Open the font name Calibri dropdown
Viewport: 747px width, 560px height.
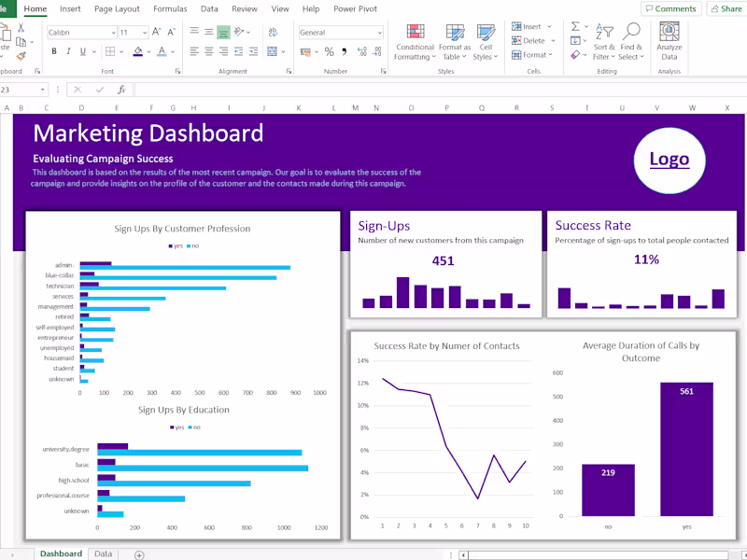click(113, 33)
